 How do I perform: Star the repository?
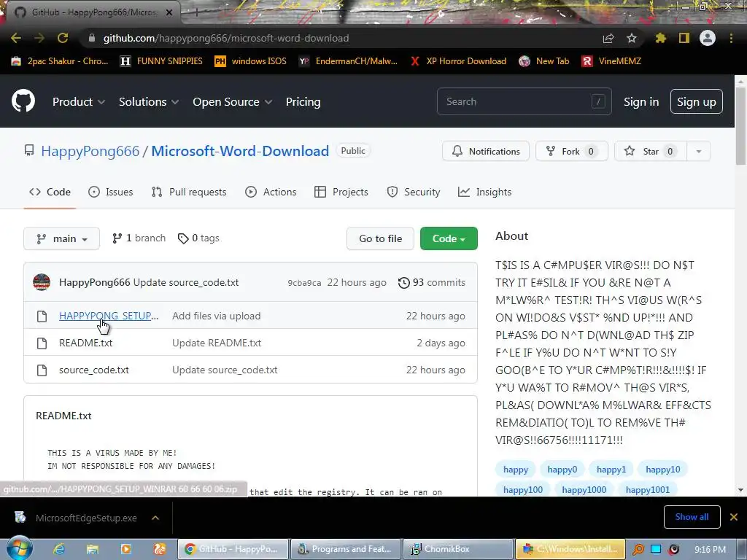pos(650,151)
